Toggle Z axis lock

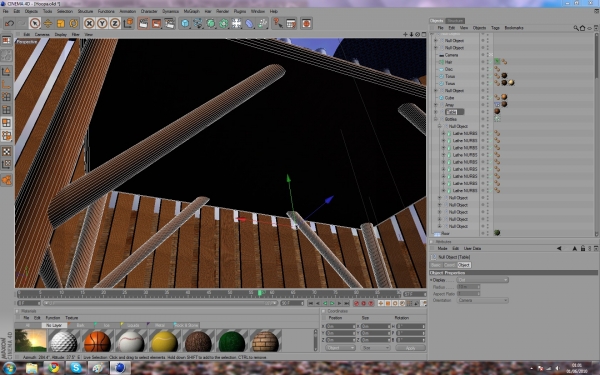click(x=115, y=23)
